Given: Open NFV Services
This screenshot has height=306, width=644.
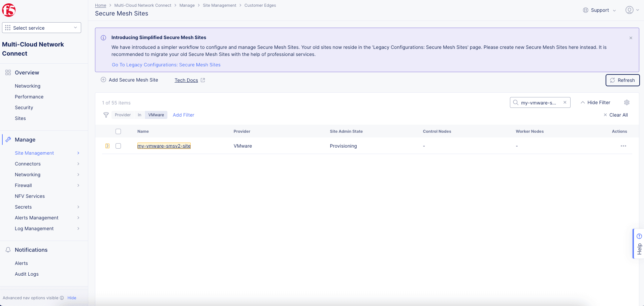Looking at the screenshot, I should coord(30,196).
